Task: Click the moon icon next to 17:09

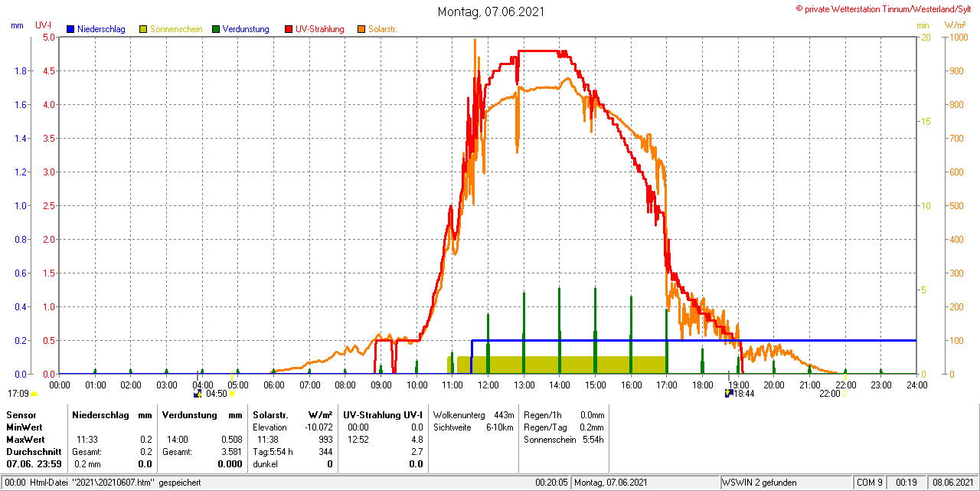Action: click(34, 394)
